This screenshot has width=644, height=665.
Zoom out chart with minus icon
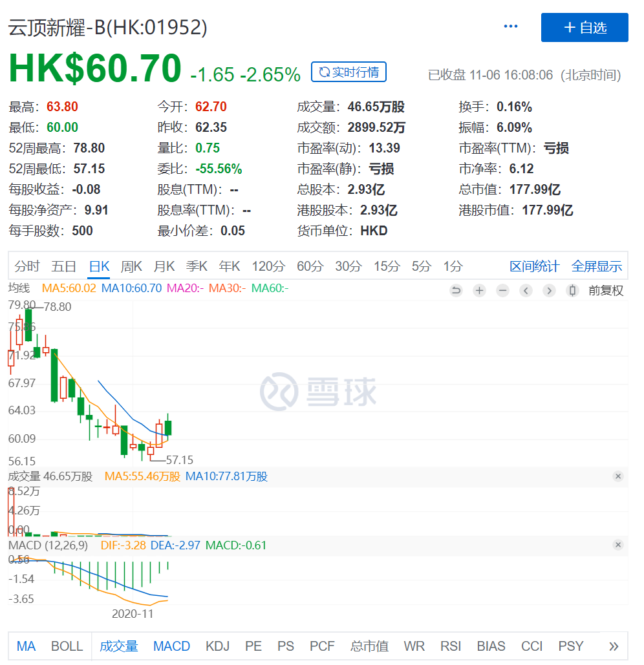(x=503, y=291)
